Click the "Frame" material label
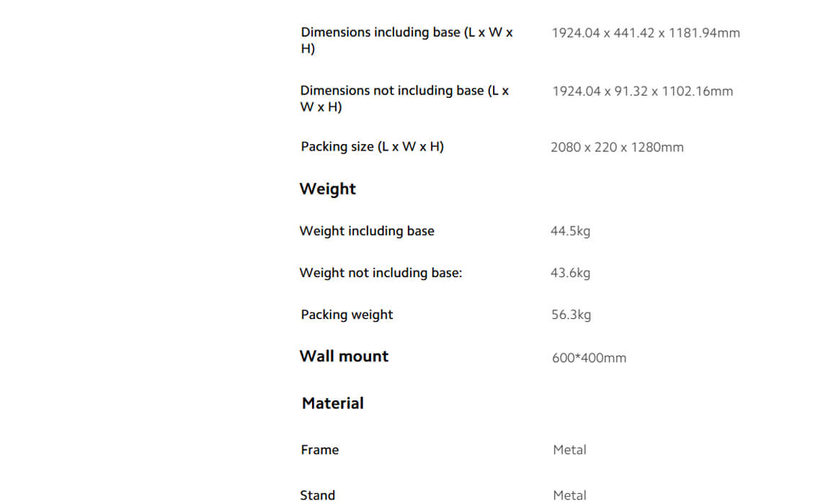This screenshot has height=504, width=823. (x=319, y=450)
